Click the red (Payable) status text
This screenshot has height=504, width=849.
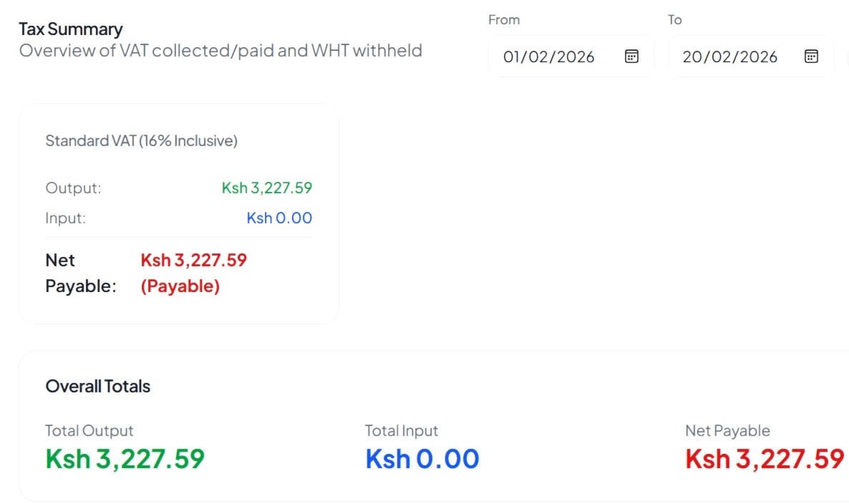180,286
